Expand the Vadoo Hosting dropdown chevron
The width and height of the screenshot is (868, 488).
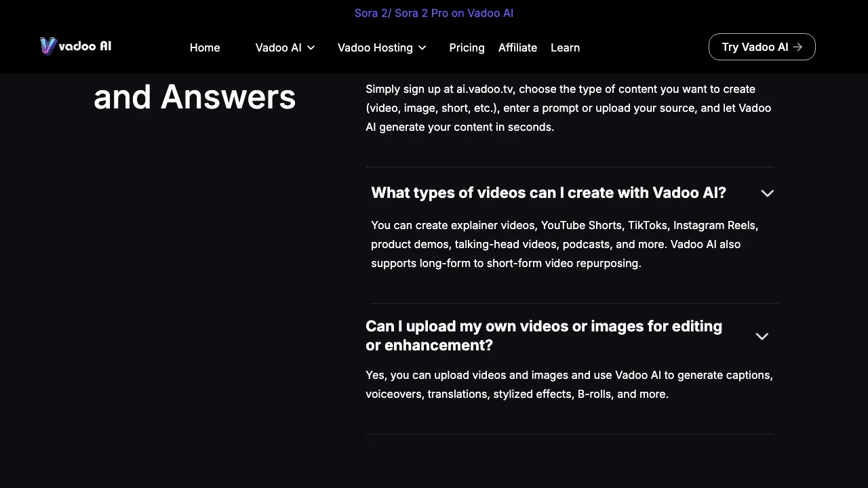(422, 47)
